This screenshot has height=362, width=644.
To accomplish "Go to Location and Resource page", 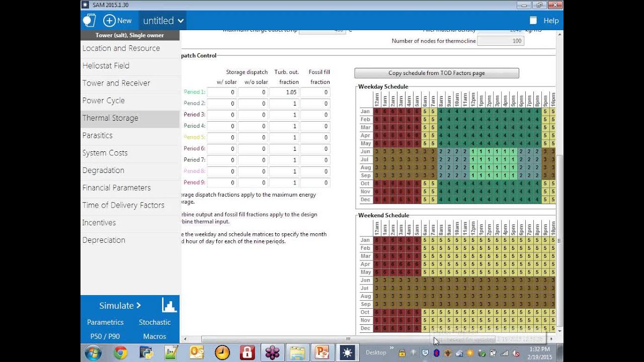I will (x=130, y=48).
